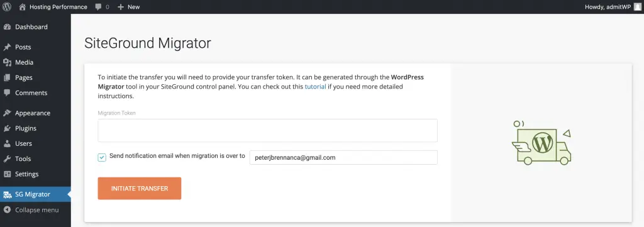Open the user avatar next to Howdy, admitWP
The image size is (644, 227).
tap(637, 6)
